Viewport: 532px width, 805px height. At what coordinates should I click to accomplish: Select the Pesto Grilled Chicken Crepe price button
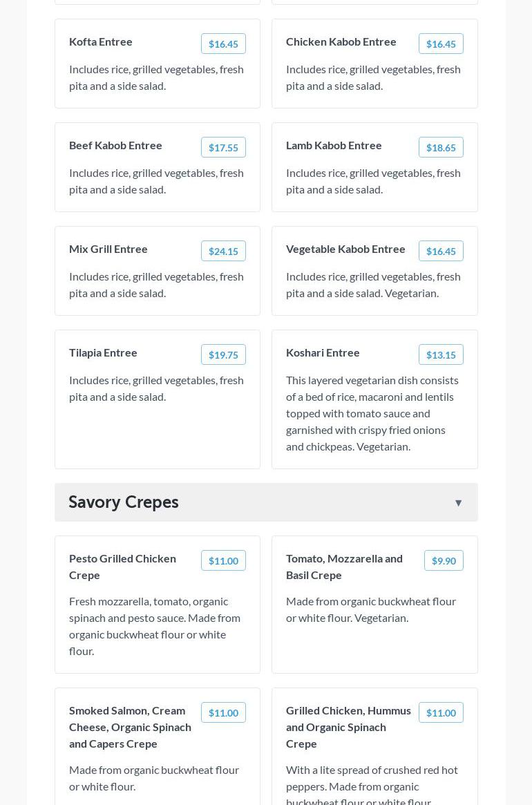(x=223, y=560)
